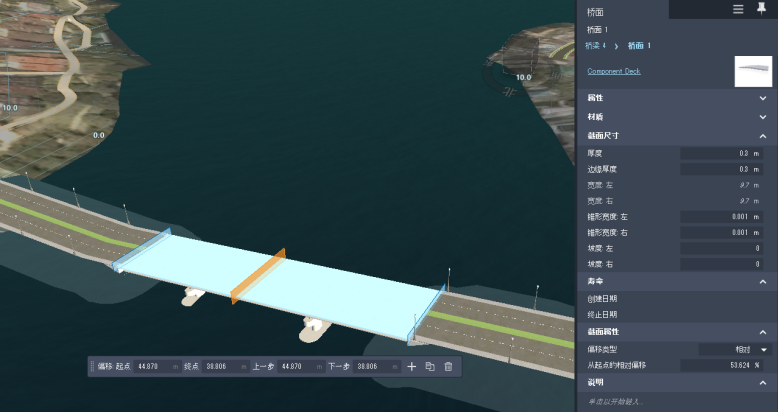Delete offset section with trash icon
The width and height of the screenshot is (778, 412).
pos(448,366)
